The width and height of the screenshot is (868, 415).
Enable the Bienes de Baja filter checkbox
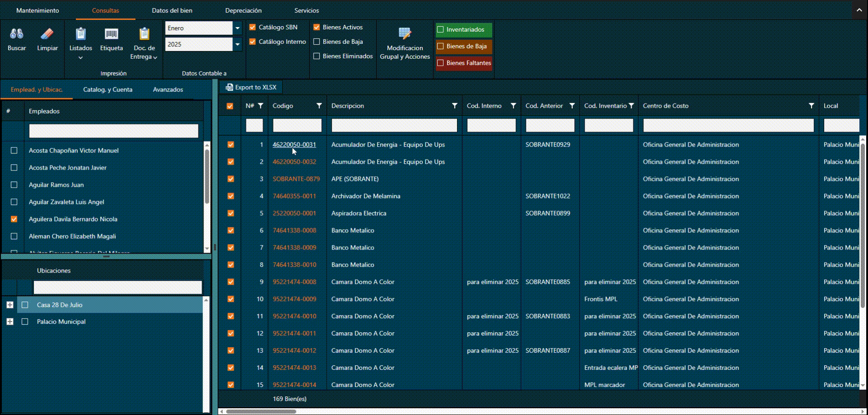316,42
